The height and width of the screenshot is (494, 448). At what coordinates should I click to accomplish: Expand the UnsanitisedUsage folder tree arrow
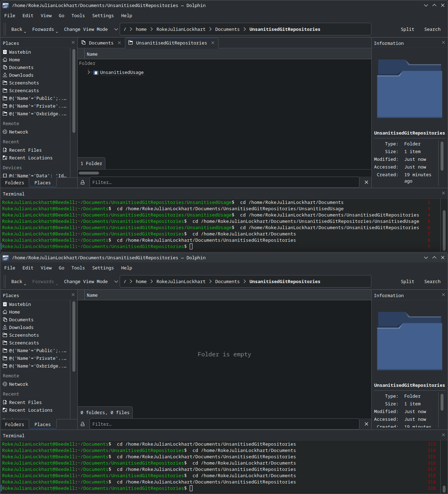click(x=89, y=72)
